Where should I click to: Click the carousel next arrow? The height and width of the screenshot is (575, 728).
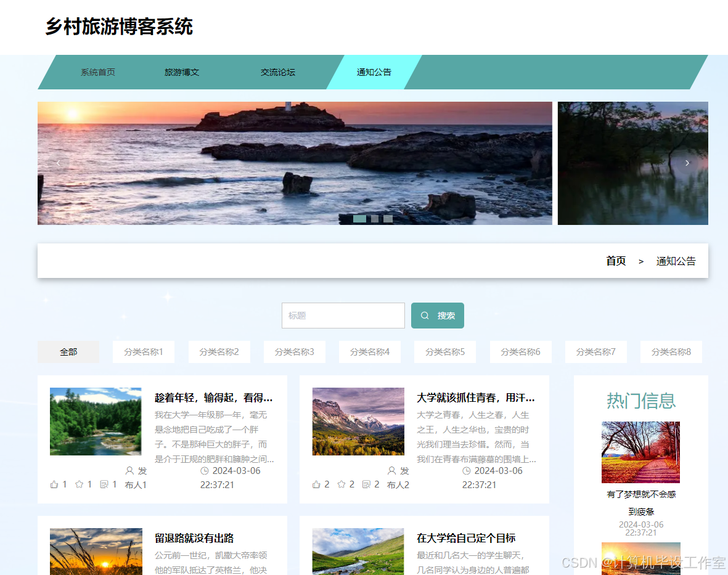(x=687, y=163)
